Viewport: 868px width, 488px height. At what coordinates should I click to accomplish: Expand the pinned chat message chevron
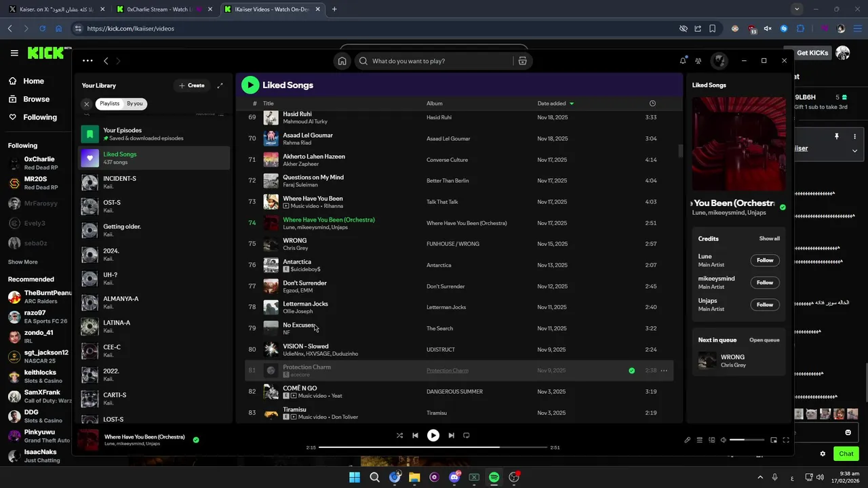point(854,150)
